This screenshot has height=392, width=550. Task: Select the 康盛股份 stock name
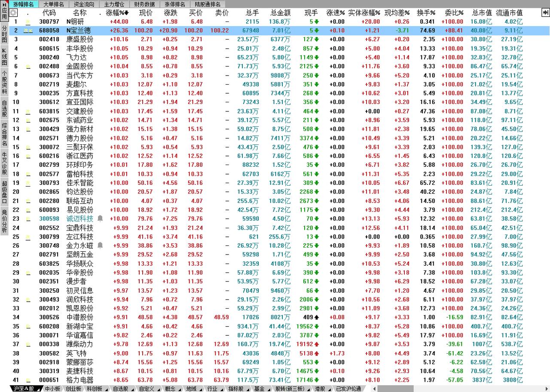[80, 40]
